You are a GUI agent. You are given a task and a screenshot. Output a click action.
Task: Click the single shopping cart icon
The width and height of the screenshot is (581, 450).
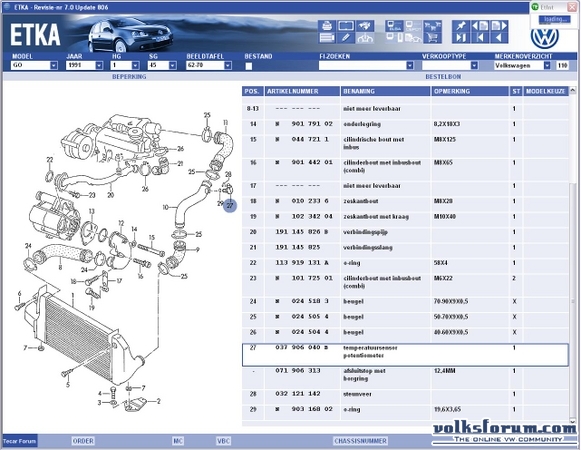point(432,38)
